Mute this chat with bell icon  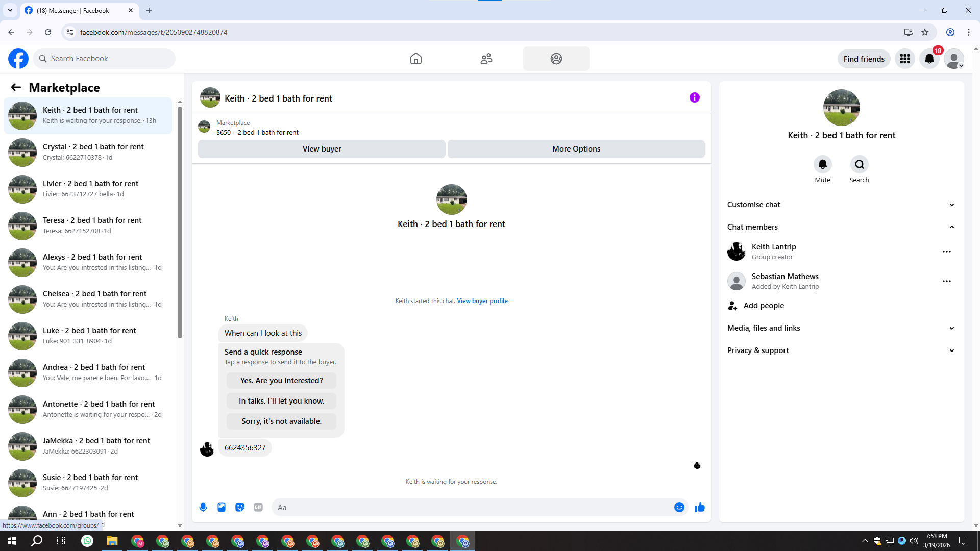tap(822, 164)
